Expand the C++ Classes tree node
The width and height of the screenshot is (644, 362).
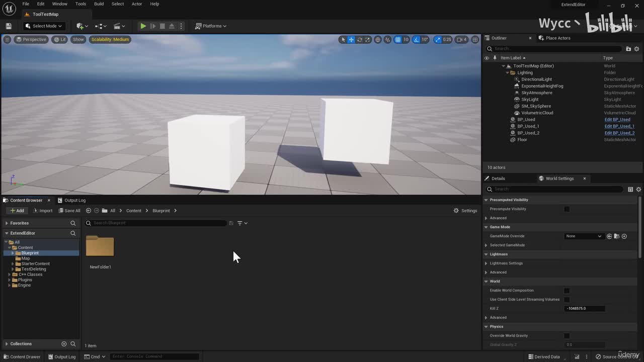click(x=9, y=275)
